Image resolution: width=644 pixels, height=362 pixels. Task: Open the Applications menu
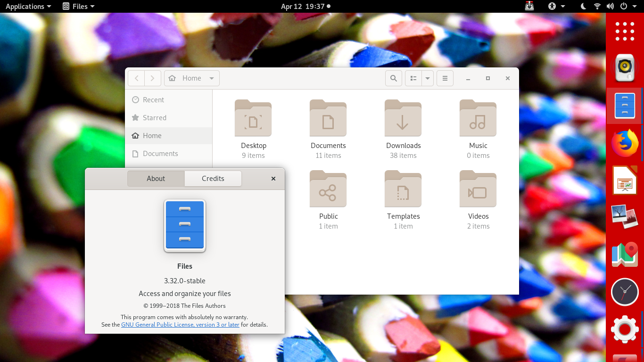tap(25, 6)
